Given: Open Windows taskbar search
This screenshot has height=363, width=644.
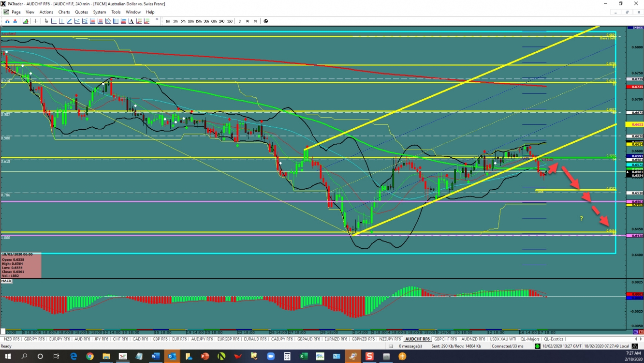Looking at the screenshot, I should 24,356.
